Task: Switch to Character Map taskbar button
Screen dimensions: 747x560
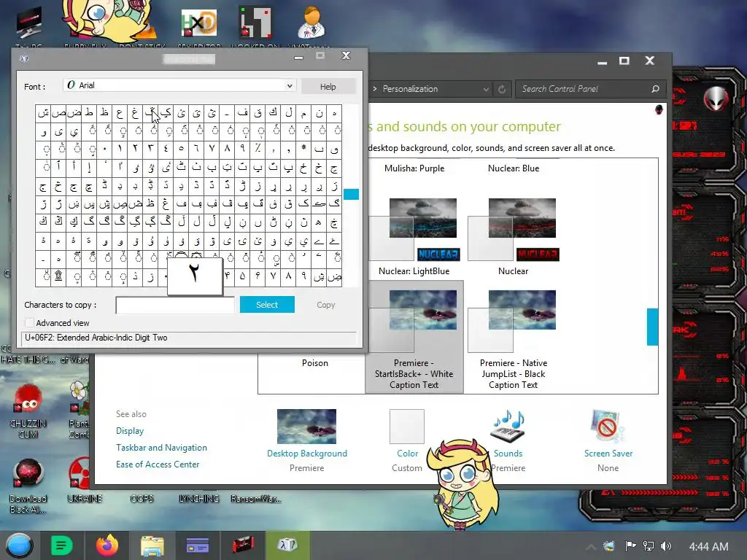Action: (x=287, y=545)
